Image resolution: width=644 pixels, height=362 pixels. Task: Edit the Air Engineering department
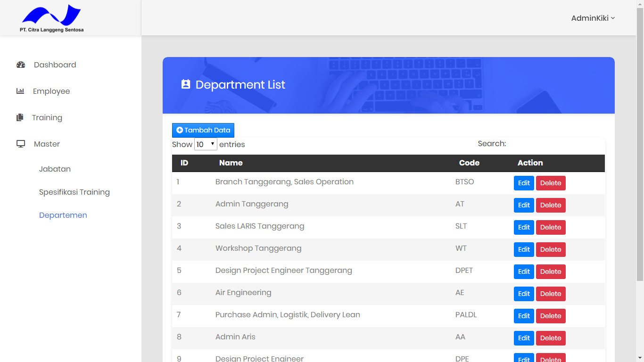524,294
